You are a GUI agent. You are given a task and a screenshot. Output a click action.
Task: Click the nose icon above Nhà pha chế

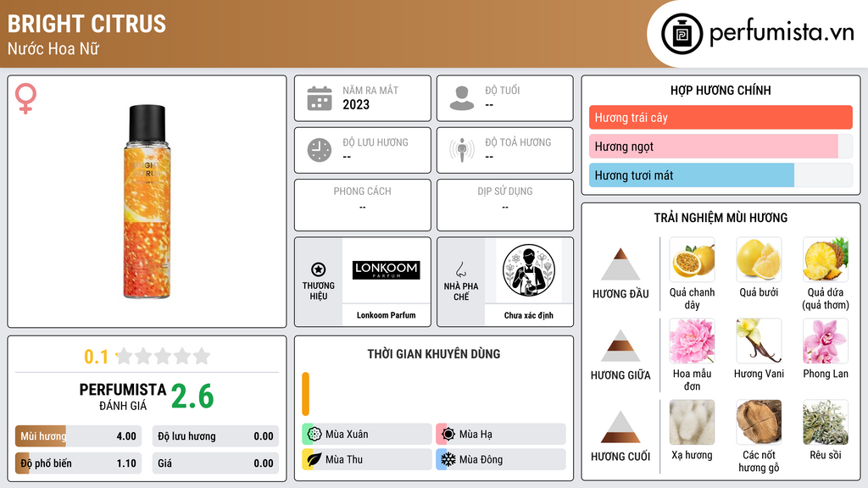click(460, 269)
